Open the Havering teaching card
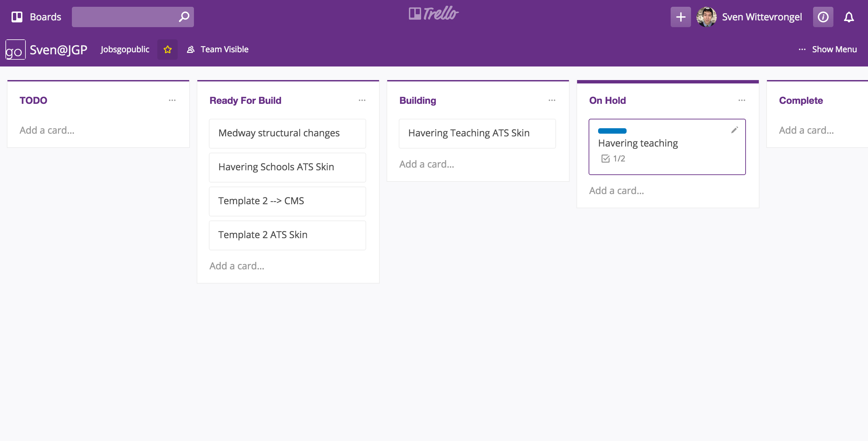 click(x=667, y=147)
